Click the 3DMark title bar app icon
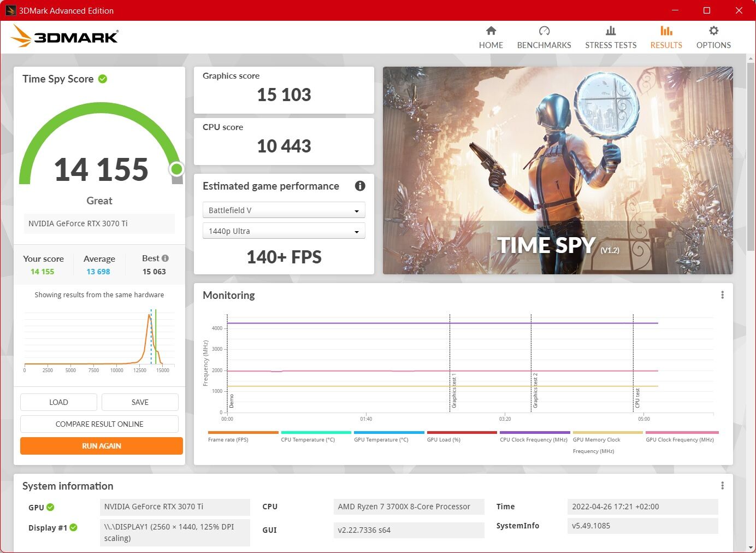This screenshot has height=553, width=756. pyautogui.click(x=10, y=10)
